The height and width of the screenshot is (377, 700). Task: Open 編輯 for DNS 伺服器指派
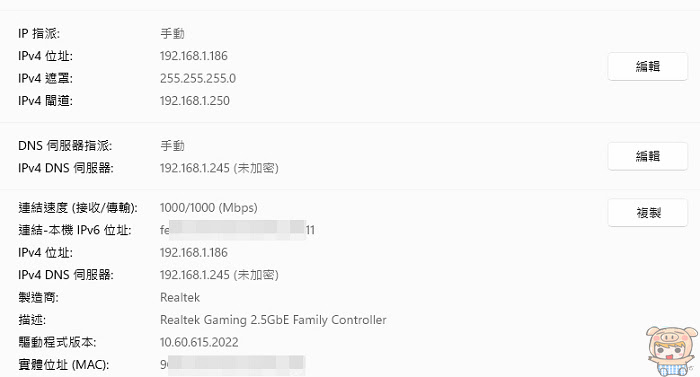point(647,156)
